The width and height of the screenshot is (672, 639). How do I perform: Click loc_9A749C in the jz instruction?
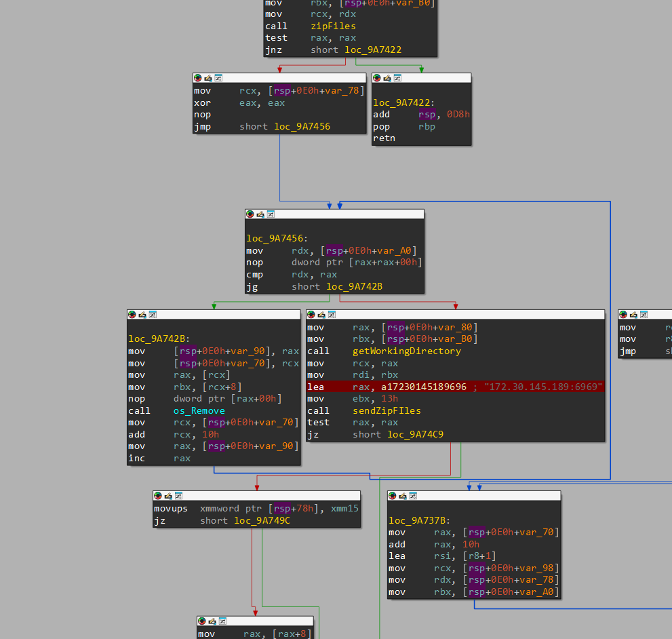262,520
